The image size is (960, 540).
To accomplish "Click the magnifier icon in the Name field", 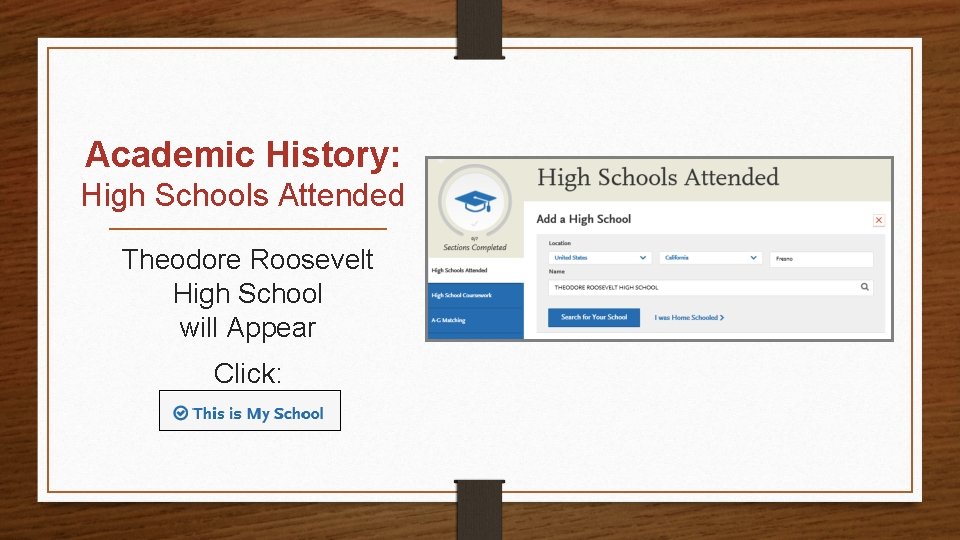I will pyautogui.click(x=864, y=287).
